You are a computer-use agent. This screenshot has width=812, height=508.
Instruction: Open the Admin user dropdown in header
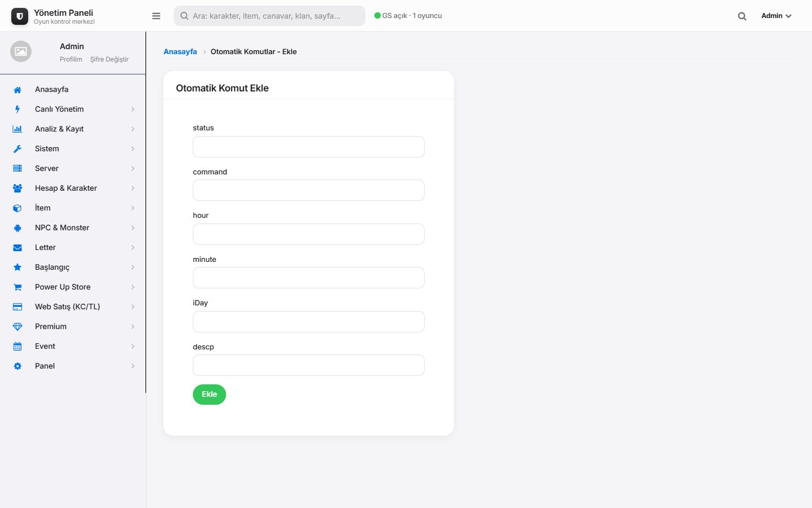point(776,16)
